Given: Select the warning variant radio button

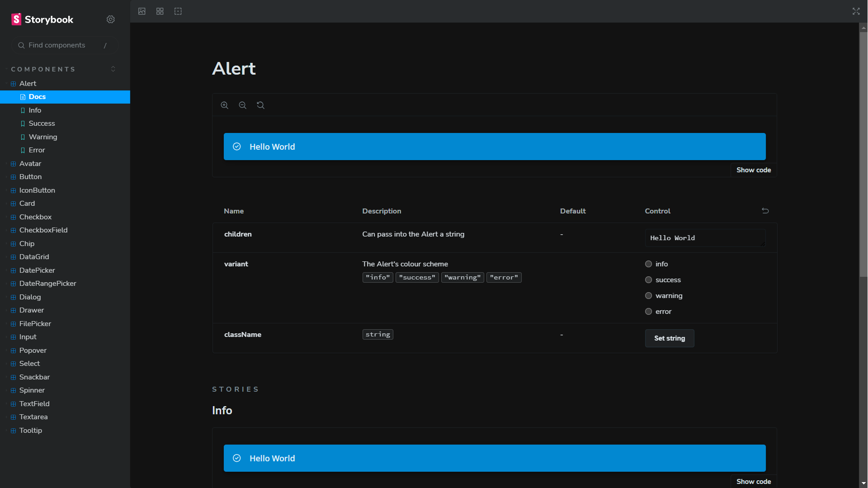Looking at the screenshot, I should [x=648, y=295].
